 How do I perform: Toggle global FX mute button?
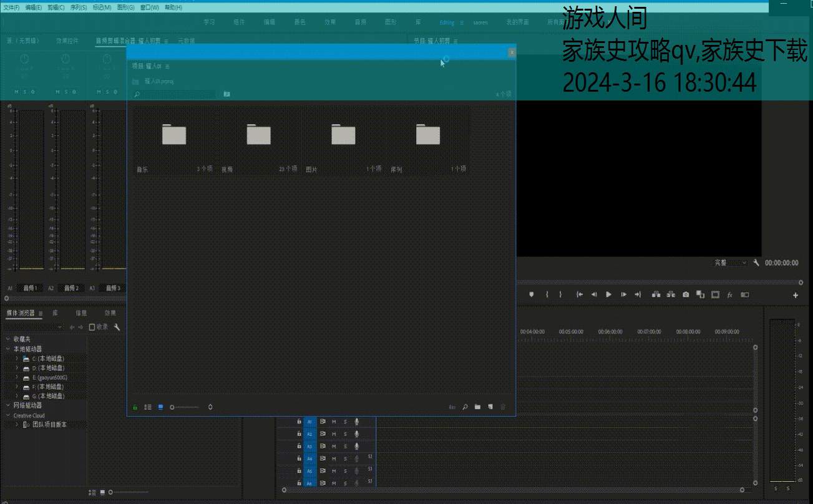[729, 294]
